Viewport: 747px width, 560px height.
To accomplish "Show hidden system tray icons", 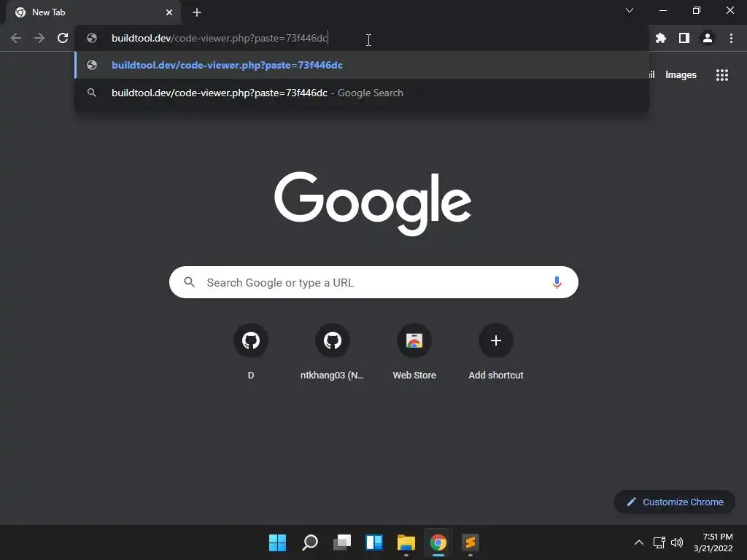I will point(639,542).
